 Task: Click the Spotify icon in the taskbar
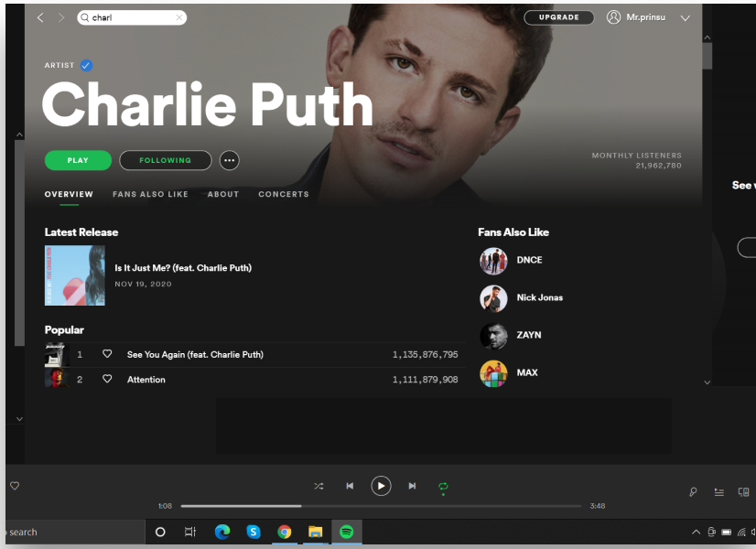(346, 532)
